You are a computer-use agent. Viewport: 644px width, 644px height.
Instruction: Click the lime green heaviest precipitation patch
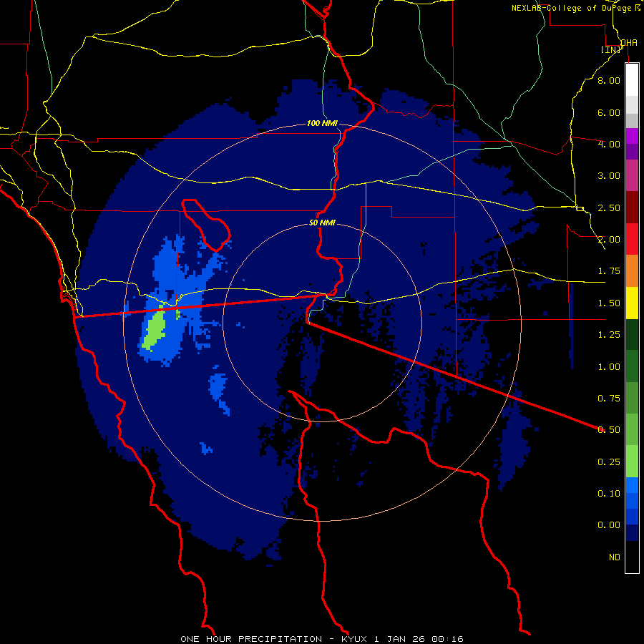pos(155,330)
